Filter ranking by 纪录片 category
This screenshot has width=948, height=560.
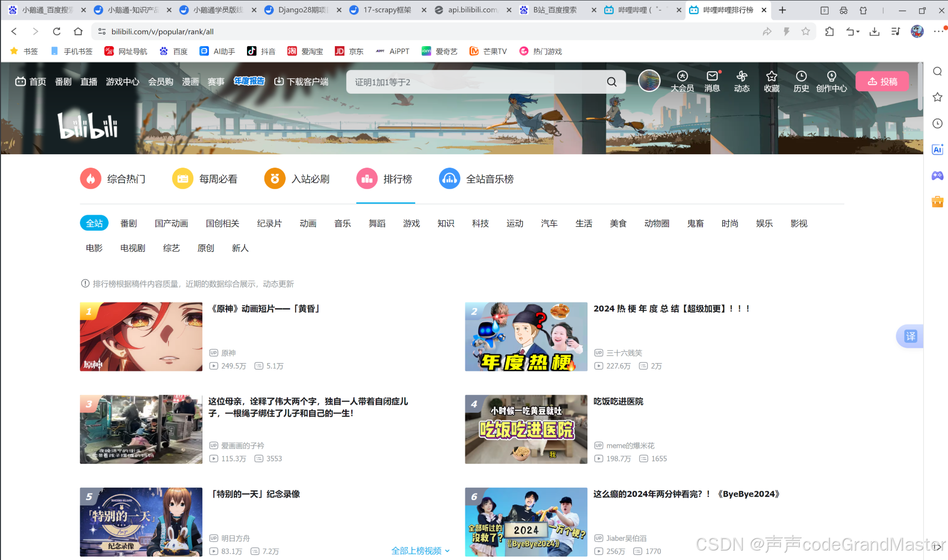pyautogui.click(x=269, y=223)
